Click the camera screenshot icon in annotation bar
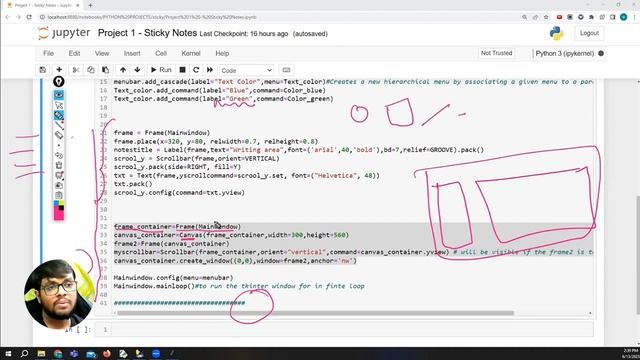This screenshot has height=360, width=640. pos(59,185)
